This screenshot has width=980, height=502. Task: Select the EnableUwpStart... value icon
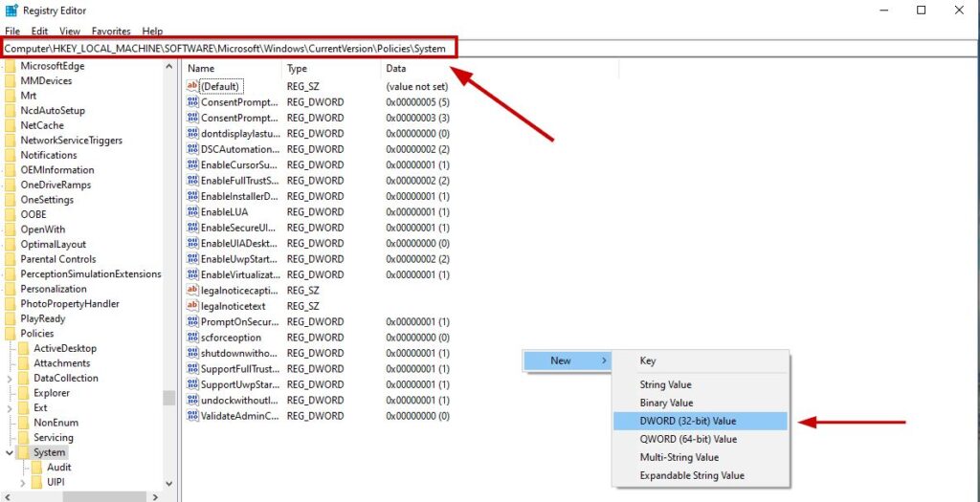192,258
